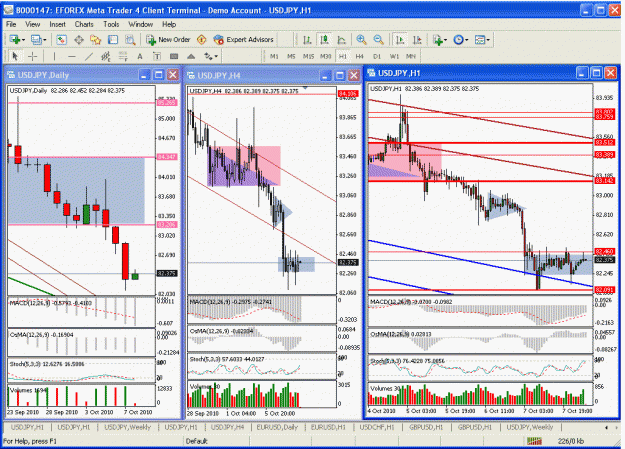625x449 pixels.
Task: Switch to candlestick chart display
Action: tap(324, 39)
